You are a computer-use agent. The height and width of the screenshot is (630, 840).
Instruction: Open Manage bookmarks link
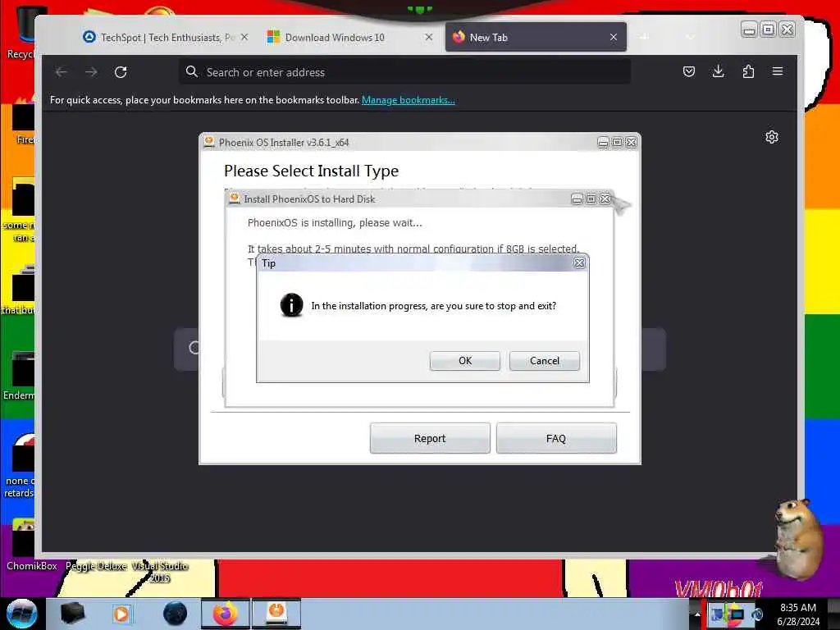(409, 100)
